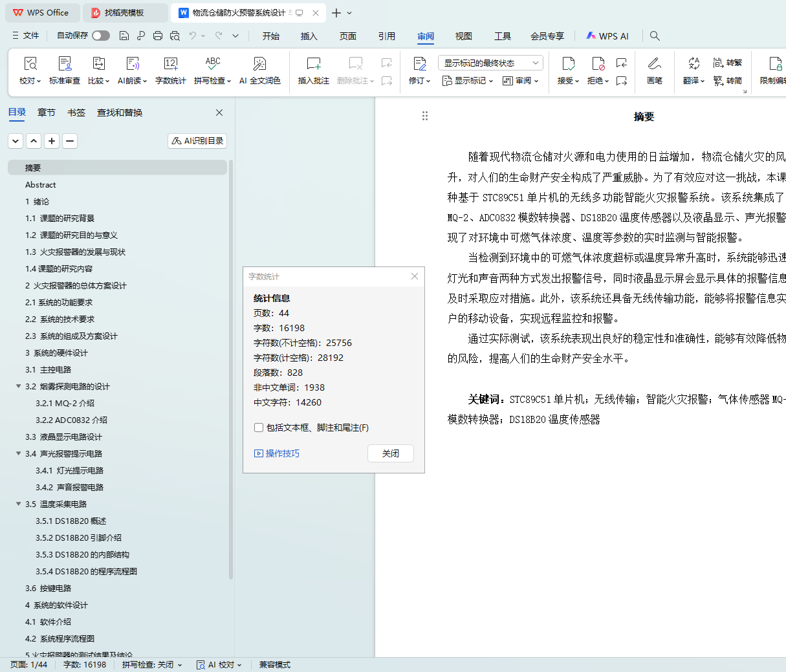Open the 拼写检查 dropdown in status bar
786x672 pixels.
coord(152,665)
